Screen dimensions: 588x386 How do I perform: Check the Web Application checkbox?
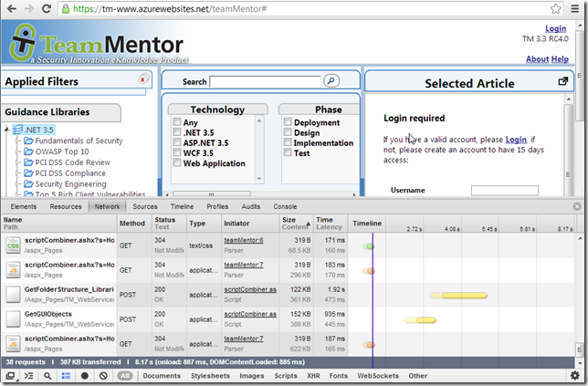[x=176, y=162]
